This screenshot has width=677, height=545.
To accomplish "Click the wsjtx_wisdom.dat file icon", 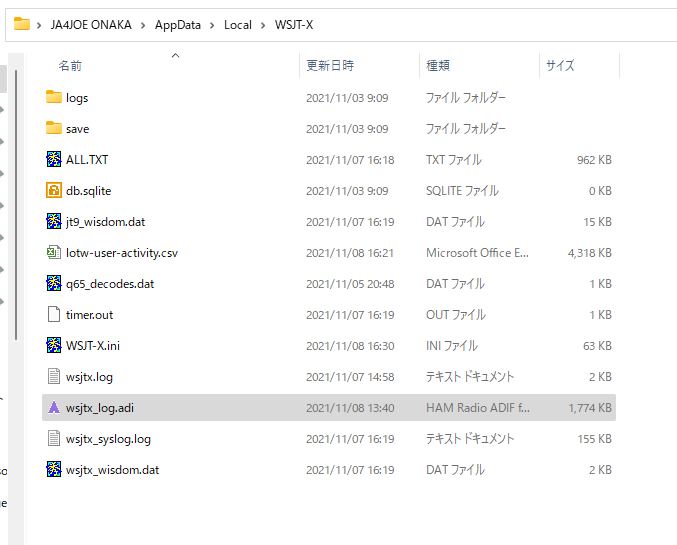I will click(x=54, y=469).
